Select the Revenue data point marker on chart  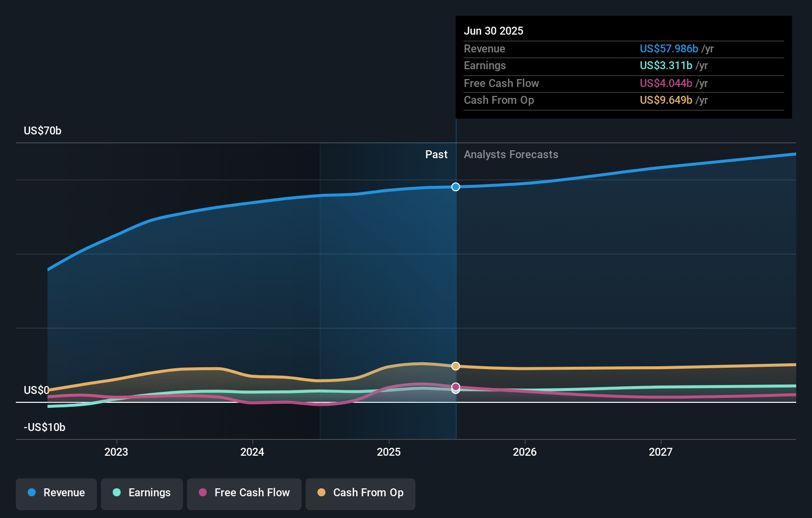coord(456,187)
